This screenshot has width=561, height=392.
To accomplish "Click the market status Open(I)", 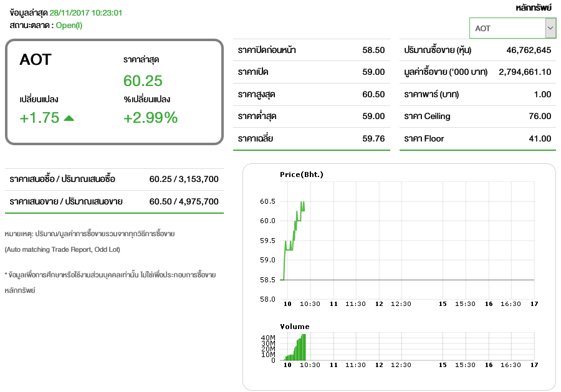I will coord(69,26).
